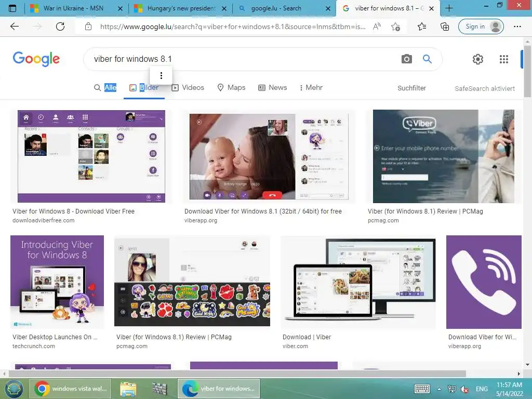Open mother and baby video call thumbnail
This screenshot has height=399, width=532.
(269, 156)
